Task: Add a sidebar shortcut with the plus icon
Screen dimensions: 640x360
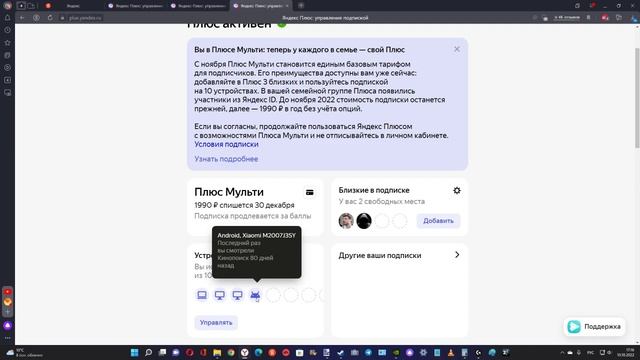Action: (x=7, y=312)
